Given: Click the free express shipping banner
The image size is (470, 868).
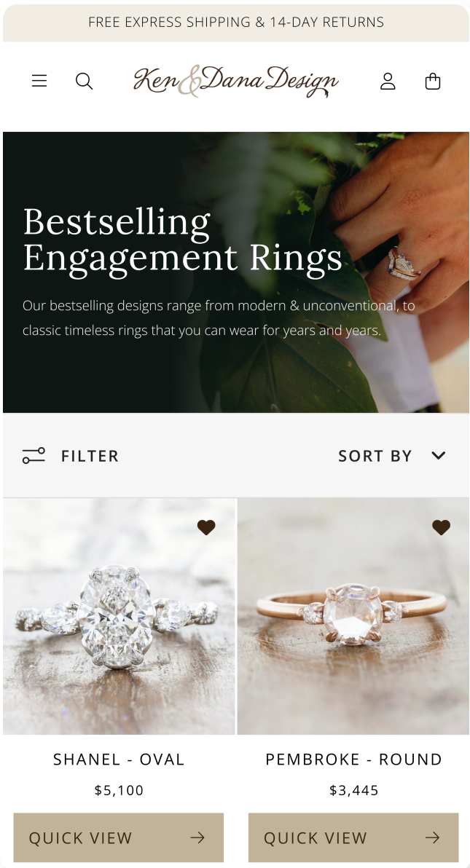Looking at the screenshot, I should click(236, 22).
